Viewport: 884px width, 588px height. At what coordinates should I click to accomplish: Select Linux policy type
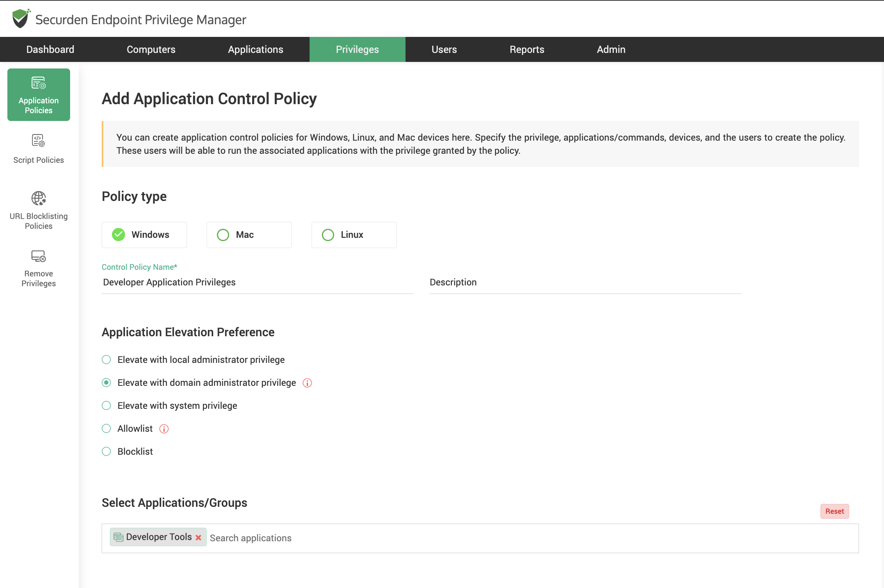click(x=354, y=235)
